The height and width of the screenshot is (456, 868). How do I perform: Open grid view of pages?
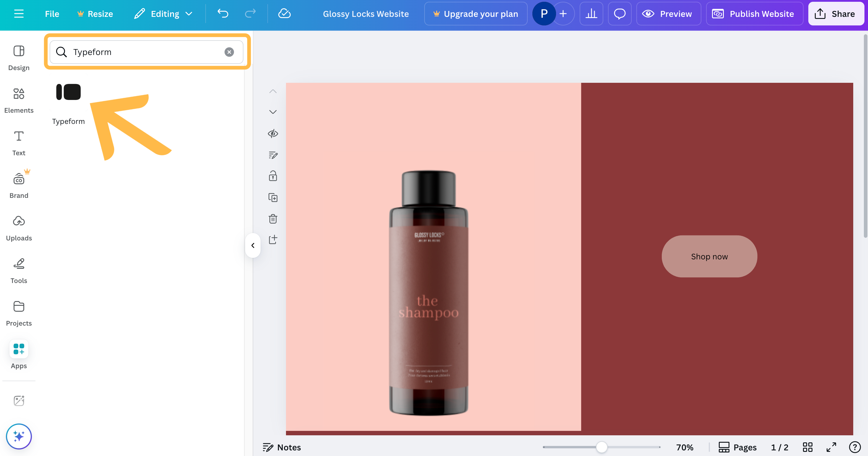pos(808,447)
